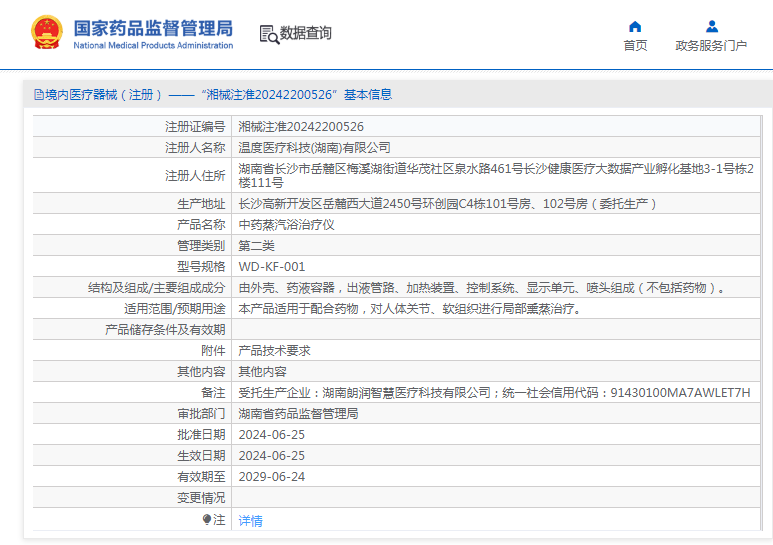773x545 pixels.
Task: Click the 注册人住所 label
Action: click(x=195, y=175)
